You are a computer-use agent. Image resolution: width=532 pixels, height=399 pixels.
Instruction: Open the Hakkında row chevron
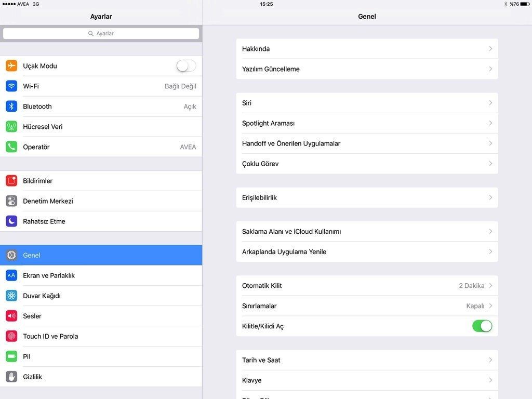[490, 49]
